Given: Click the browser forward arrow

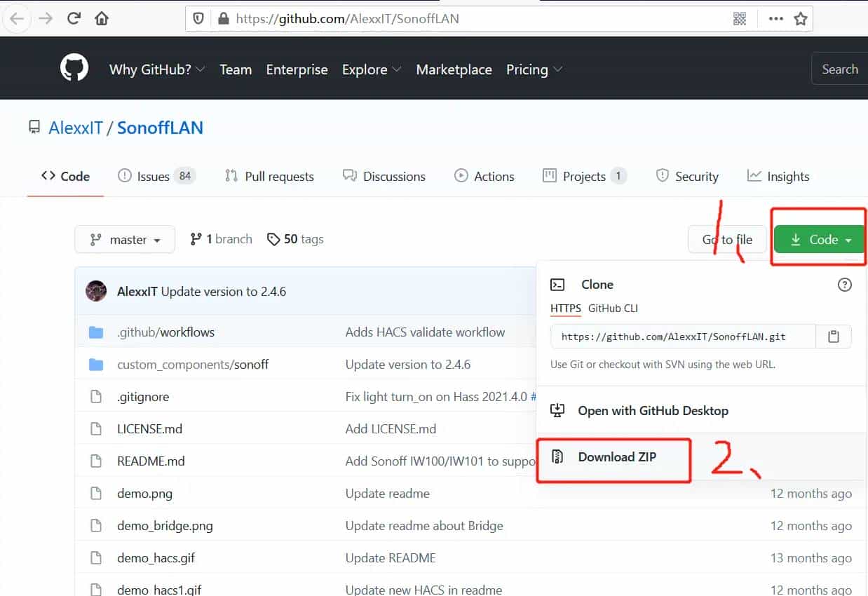Looking at the screenshot, I should [46, 19].
